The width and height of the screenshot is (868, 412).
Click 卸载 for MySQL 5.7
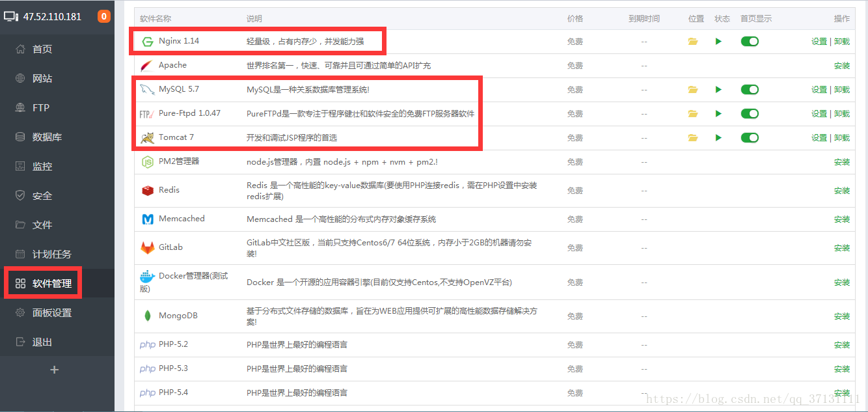(x=842, y=90)
